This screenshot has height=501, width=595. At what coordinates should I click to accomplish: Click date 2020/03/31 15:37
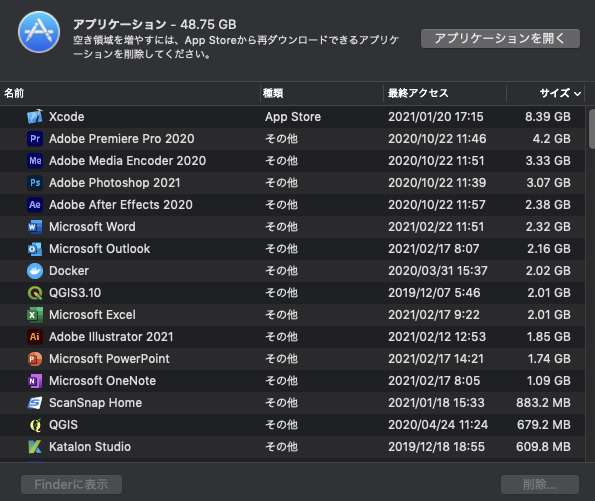(438, 271)
